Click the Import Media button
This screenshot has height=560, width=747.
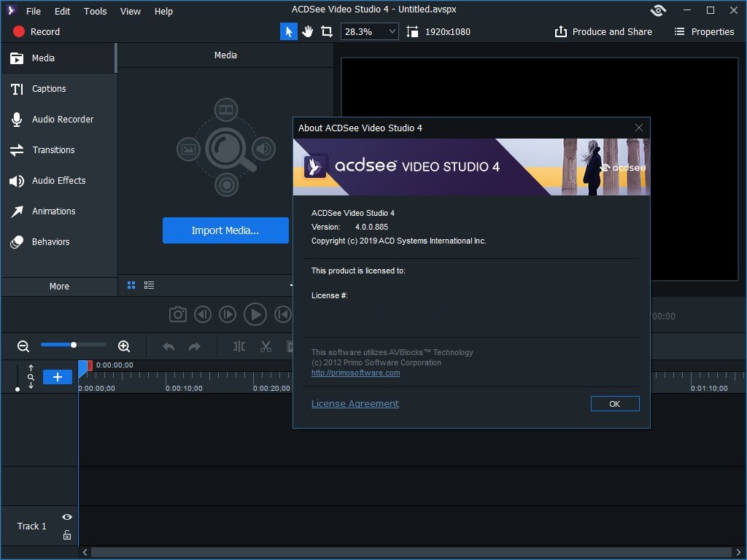coord(225,230)
